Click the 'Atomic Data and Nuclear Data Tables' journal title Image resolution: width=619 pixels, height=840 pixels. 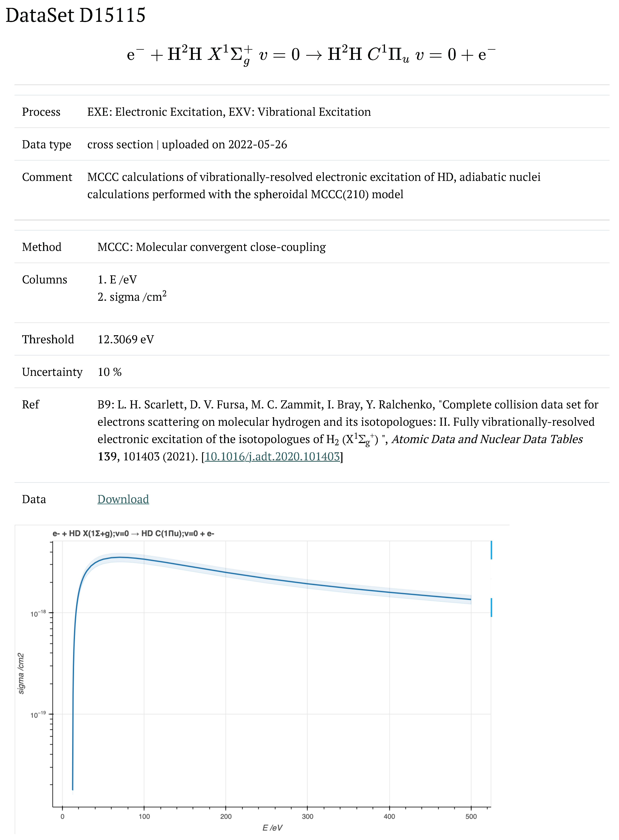pos(487,439)
